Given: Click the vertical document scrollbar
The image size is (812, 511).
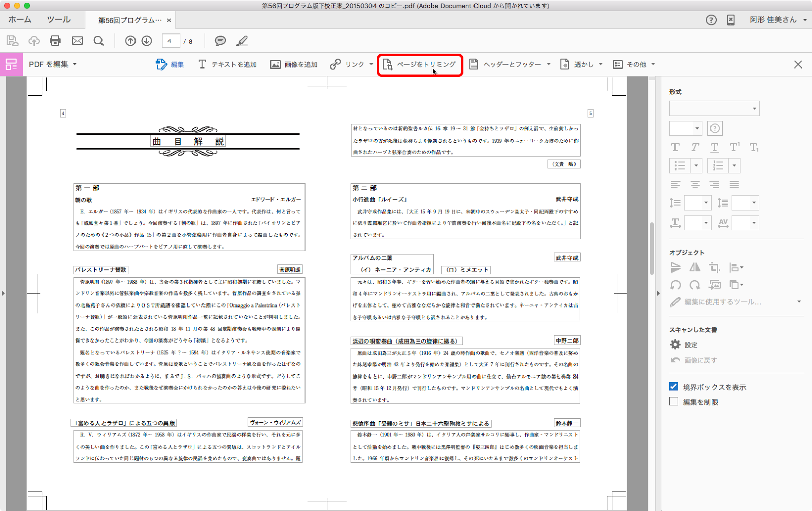Looking at the screenshot, I should click(652, 249).
